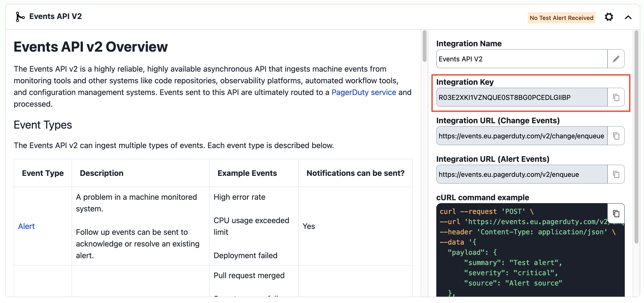
Task: Click the 'CPU usage exceeded limit' text
Action: point(251,226)
